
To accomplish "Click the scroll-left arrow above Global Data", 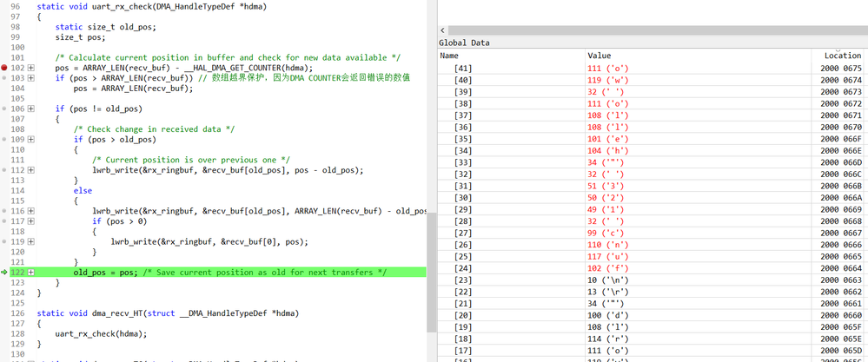I will click(442, 30).
